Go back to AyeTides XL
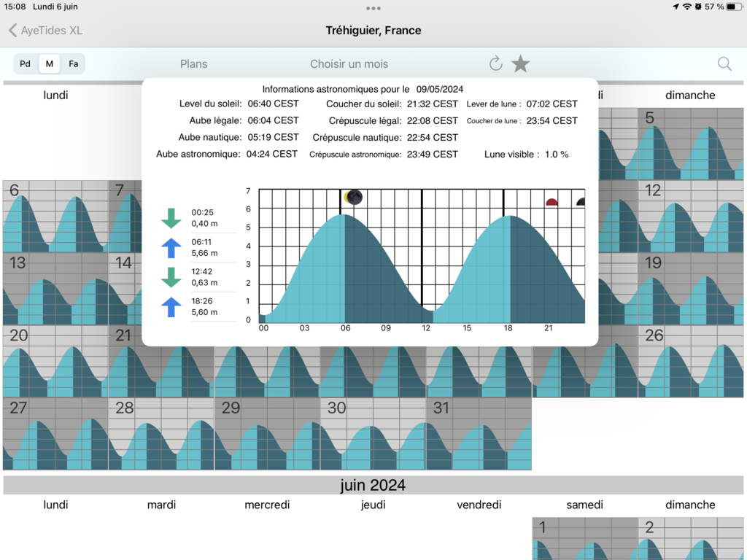The width and height of the screenshot is (747, 560). pos(46,31)
